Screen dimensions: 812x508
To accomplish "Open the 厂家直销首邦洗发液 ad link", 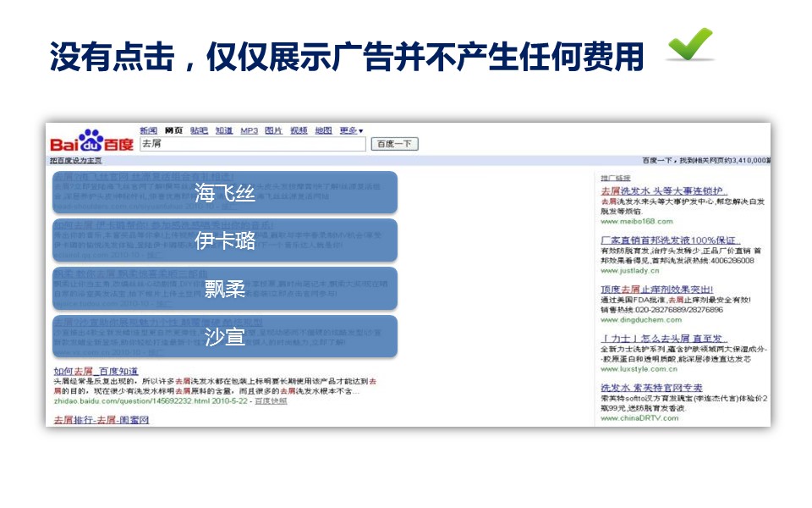I will (669, 240).
